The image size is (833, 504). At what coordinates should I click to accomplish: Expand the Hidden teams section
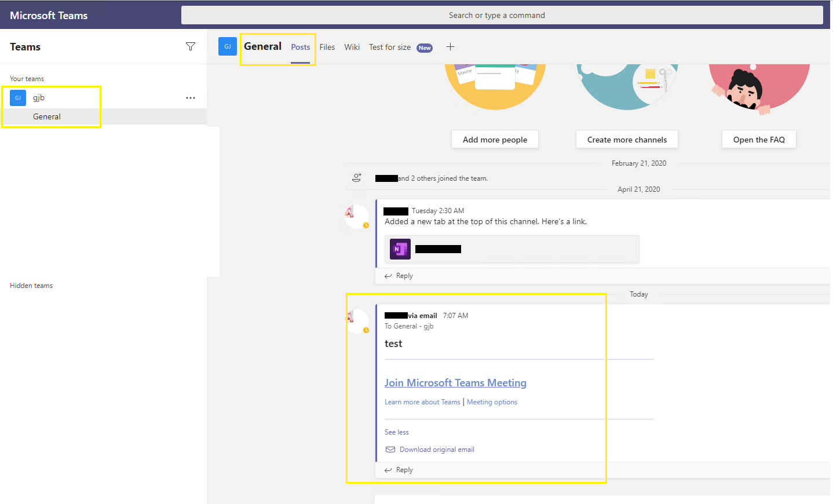(31, 286)
